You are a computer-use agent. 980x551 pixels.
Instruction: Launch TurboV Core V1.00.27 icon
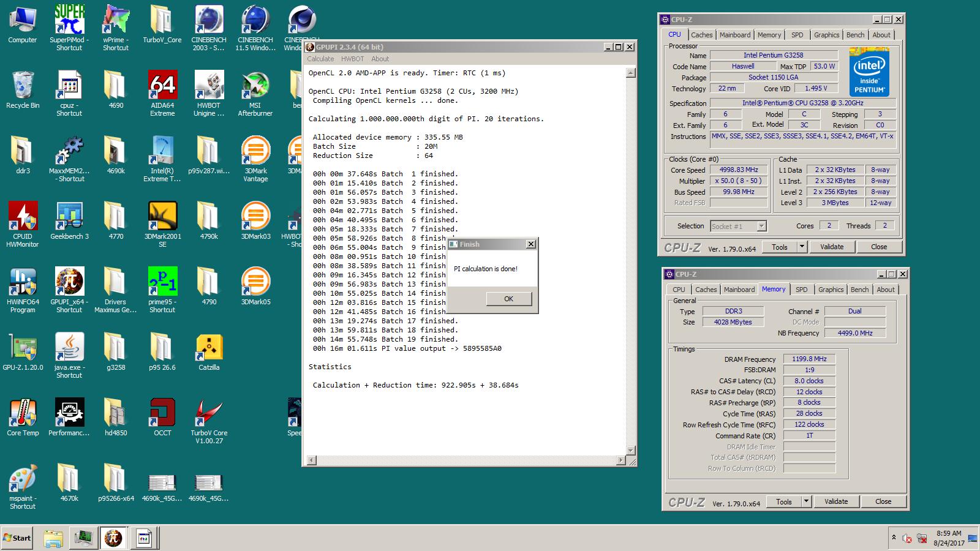point(209,421)
